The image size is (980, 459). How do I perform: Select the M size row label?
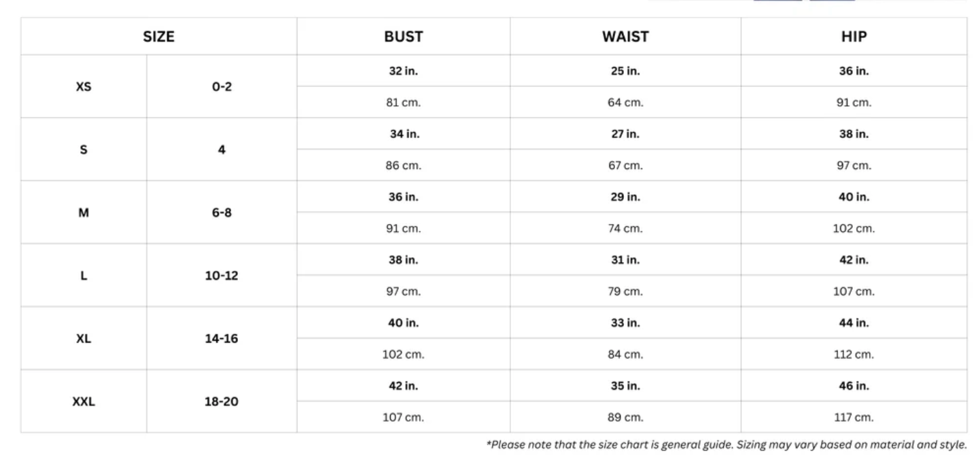[x=84, y=213]
